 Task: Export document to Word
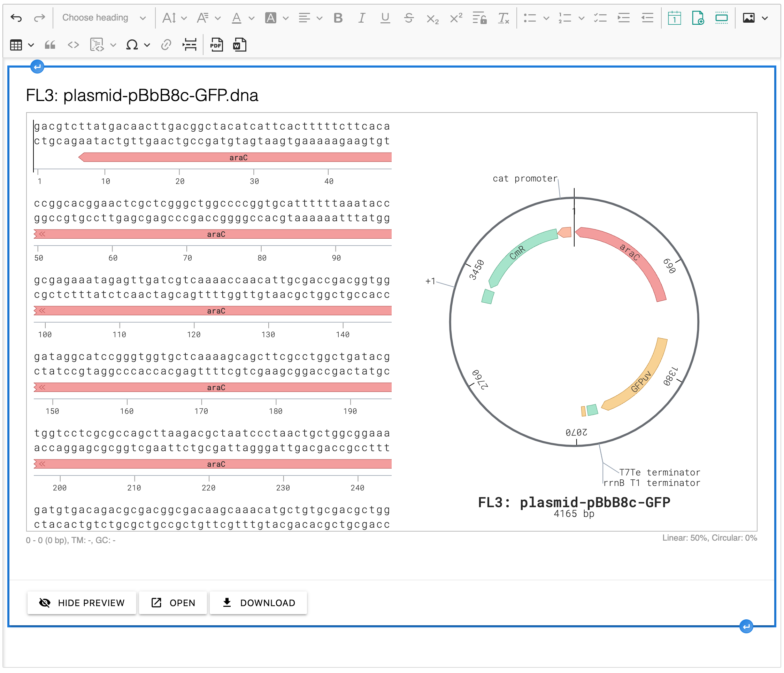[240, 45]
